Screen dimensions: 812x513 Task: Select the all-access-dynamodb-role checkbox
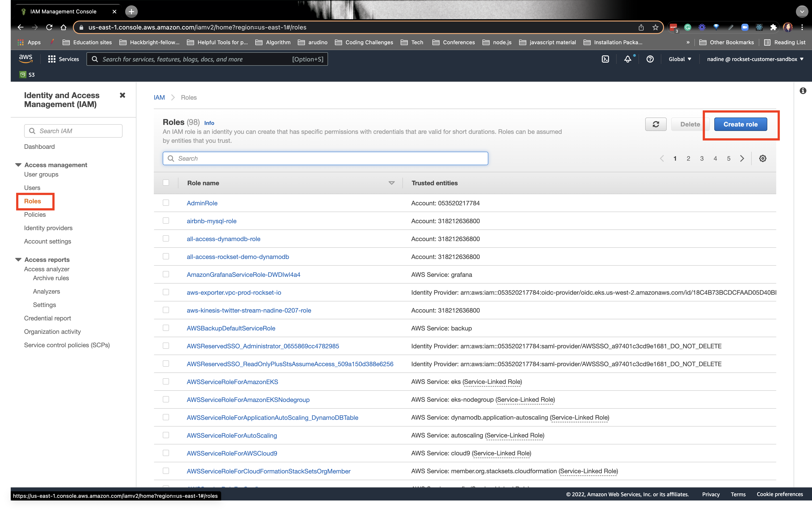point(166,238)
